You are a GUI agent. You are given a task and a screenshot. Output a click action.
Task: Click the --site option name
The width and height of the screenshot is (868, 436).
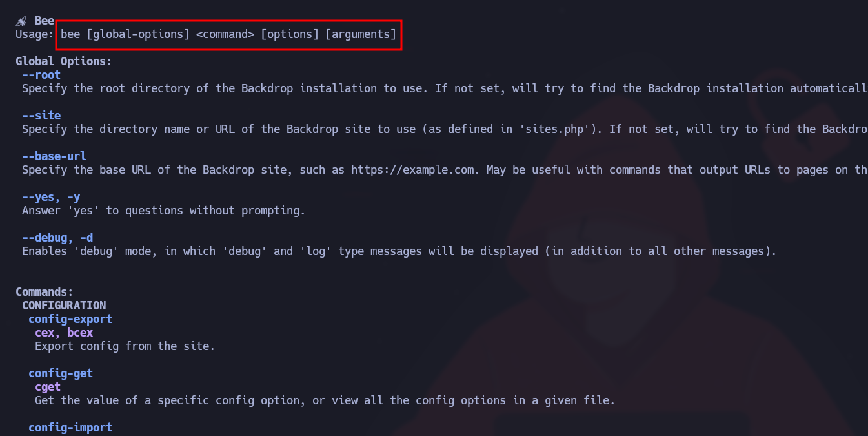click(x=41, y=116)
